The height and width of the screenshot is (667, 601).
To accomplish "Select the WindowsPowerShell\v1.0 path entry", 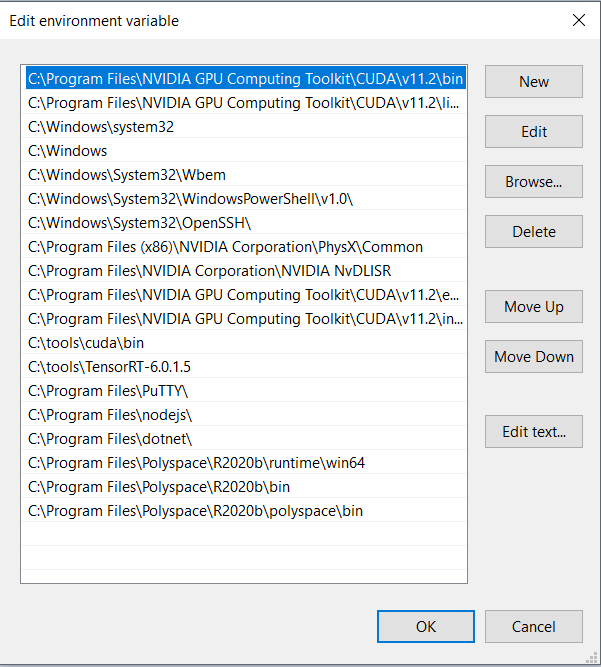I will [x=190, y=199].
